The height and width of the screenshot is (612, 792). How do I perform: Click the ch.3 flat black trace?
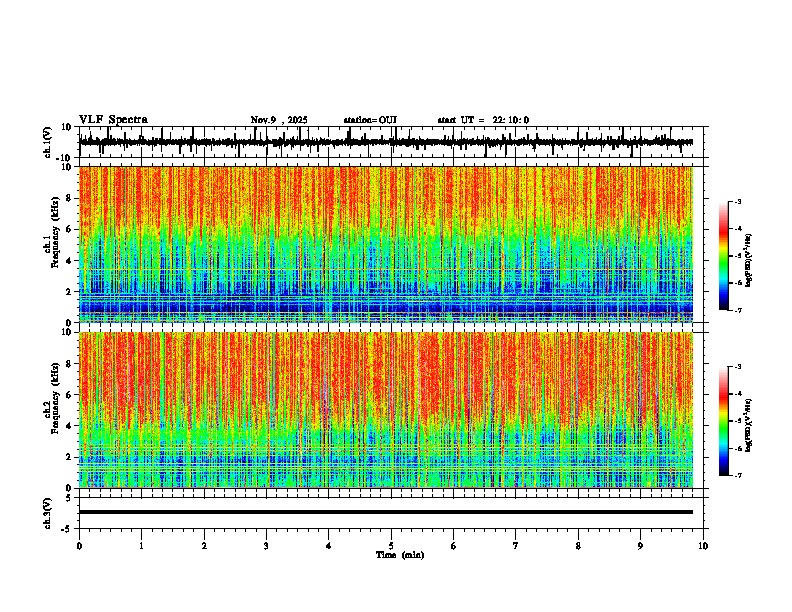(x=386, y=512)
